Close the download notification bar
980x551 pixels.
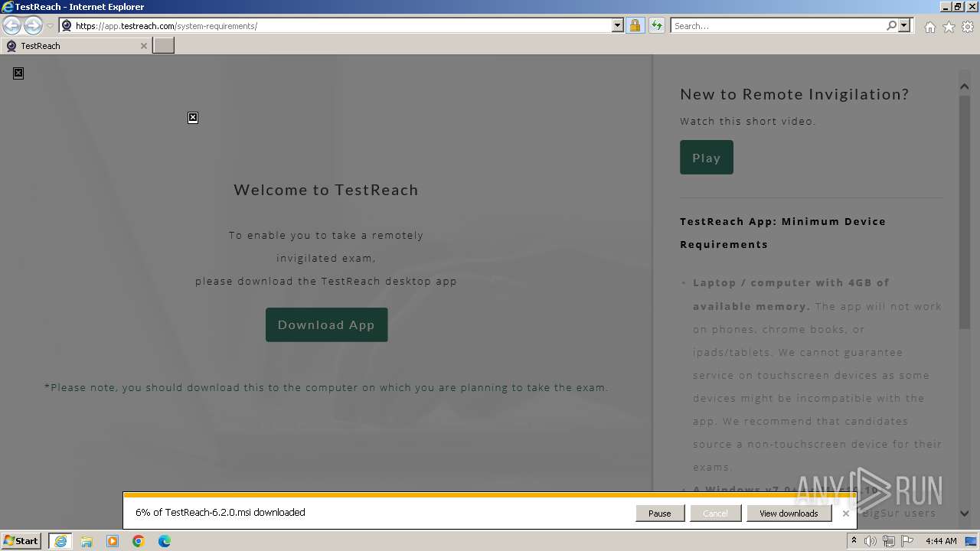845,514
